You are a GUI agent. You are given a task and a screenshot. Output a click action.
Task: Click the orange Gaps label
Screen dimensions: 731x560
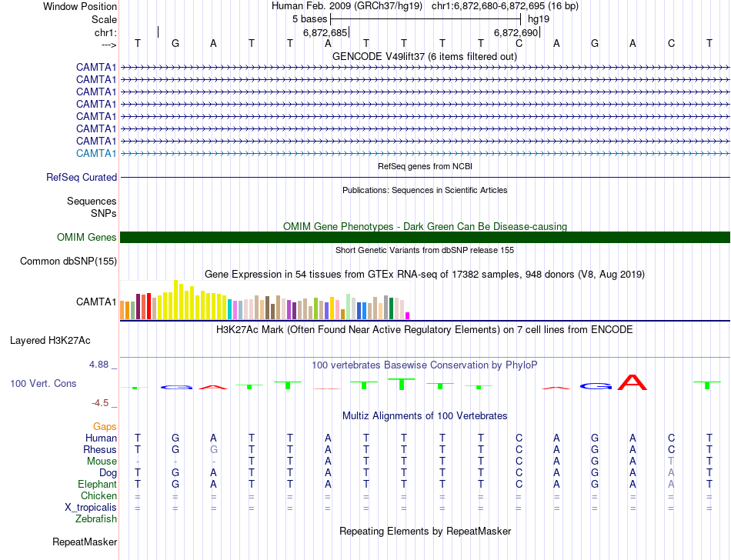point(105,426)
